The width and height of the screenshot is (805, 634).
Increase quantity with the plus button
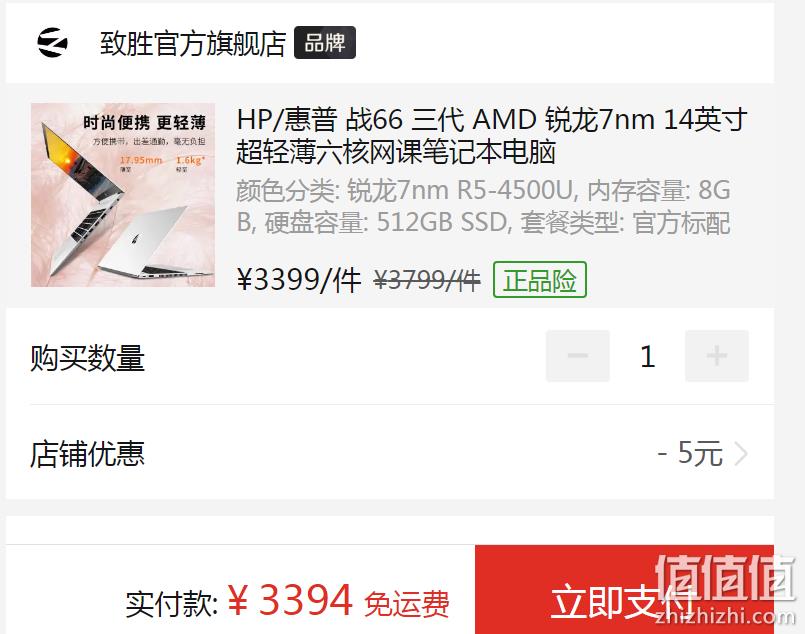click(717, 356)
